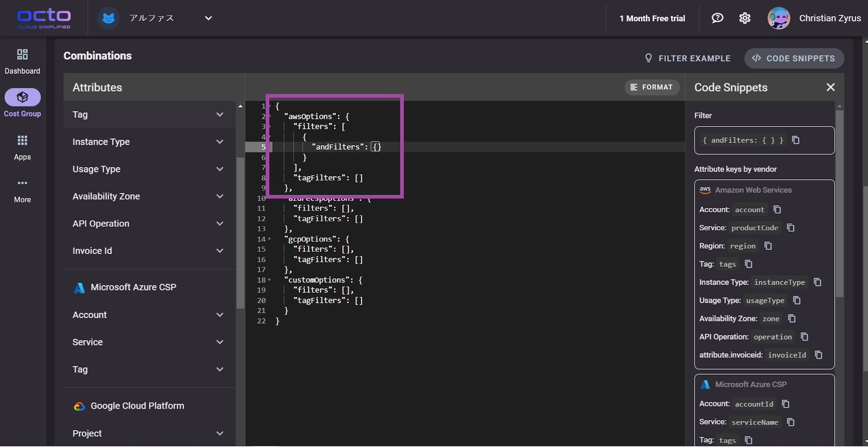The image size is (868, 447).
Task: Open FILTER EXAMPLE
Action: point(688,58)
